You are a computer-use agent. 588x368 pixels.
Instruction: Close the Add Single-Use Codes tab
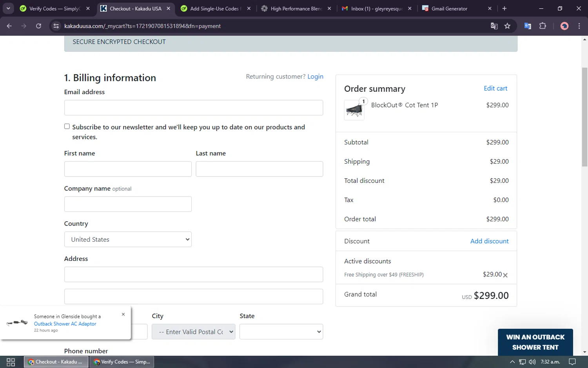(x=249, y=8)
